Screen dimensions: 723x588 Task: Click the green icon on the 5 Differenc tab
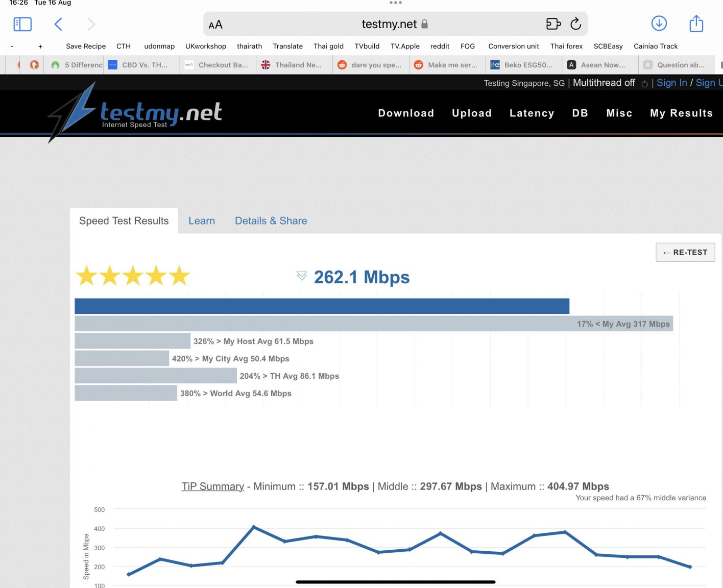(x=55, y=65)
